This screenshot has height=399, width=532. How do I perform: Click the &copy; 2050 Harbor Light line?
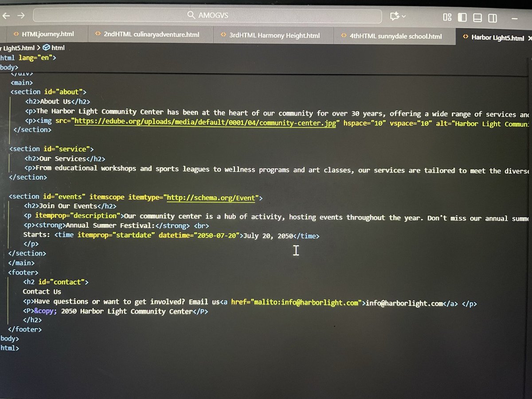coord(115,311)
